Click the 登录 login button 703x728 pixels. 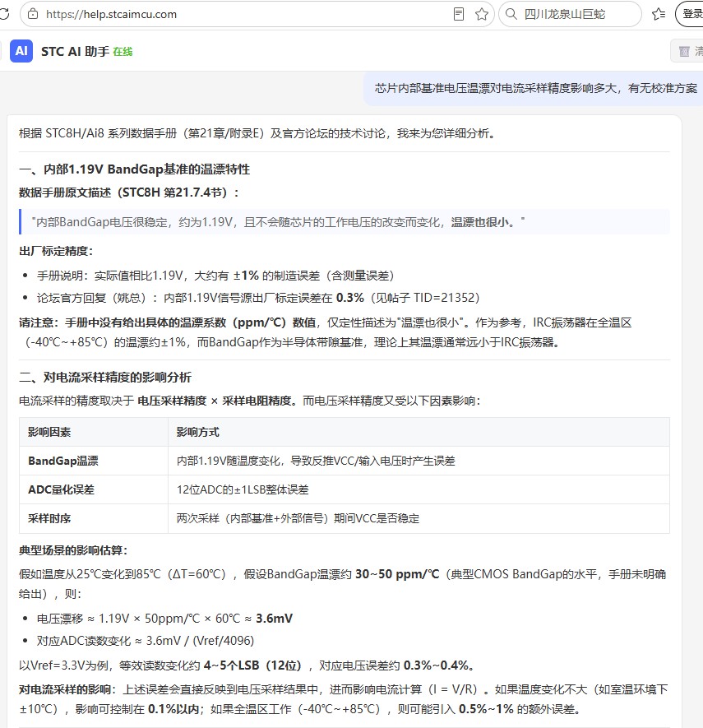coord(691,14)
